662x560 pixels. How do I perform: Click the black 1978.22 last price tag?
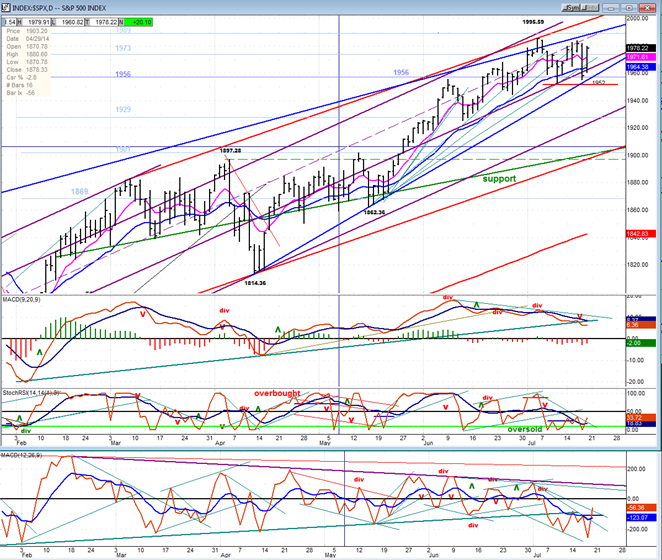pyautogui.click(x=640, y=48)
